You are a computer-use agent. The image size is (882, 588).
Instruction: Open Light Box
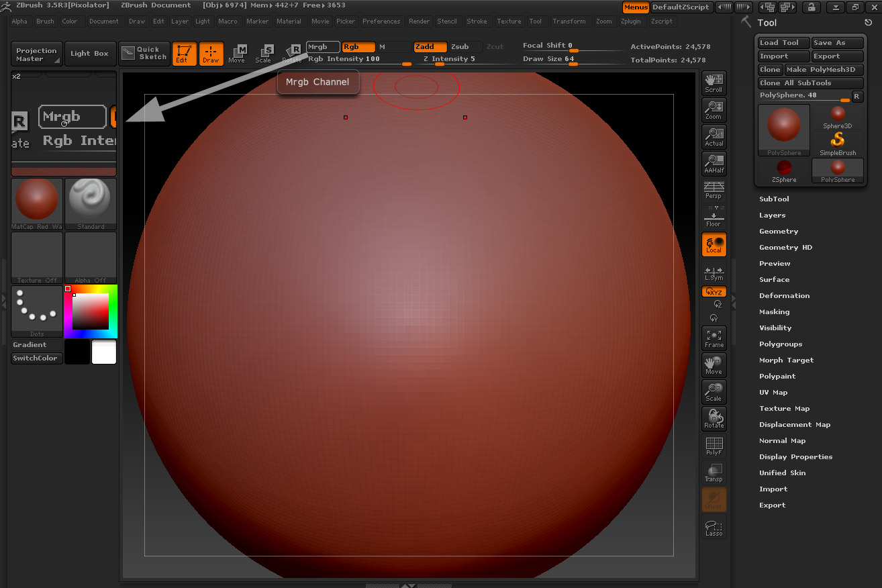pyautogui.click(x=89, y=54)
